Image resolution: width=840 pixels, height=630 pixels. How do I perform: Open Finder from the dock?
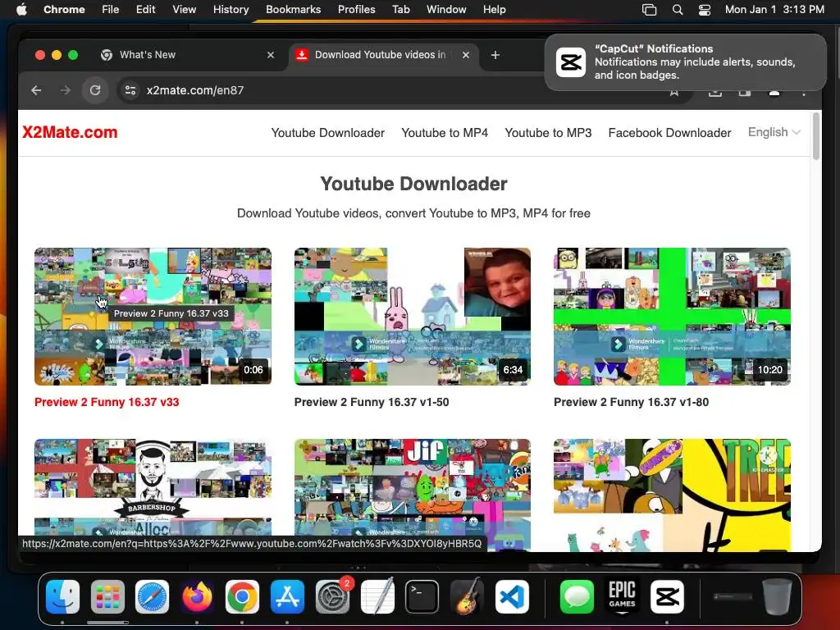62,596
